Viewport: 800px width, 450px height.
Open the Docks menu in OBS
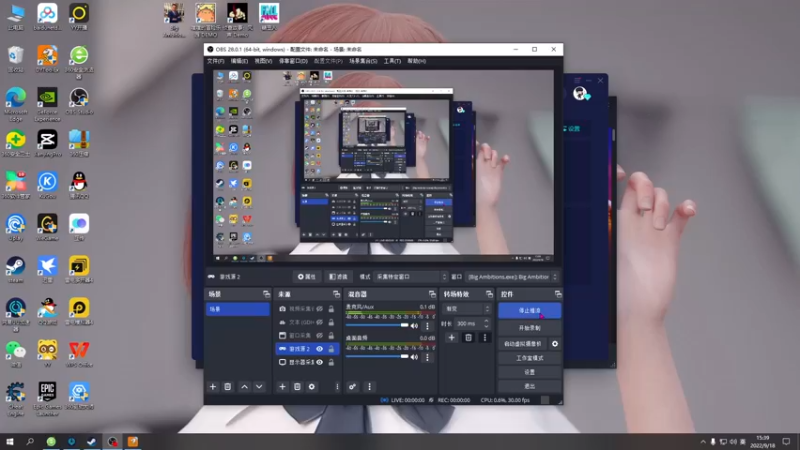293,61
